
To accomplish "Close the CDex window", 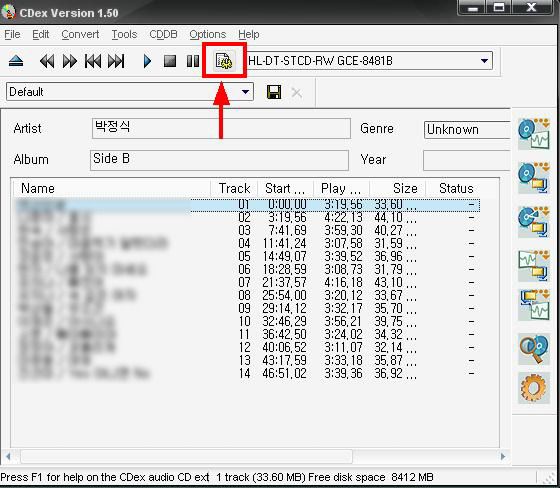I will click(531, 8).
